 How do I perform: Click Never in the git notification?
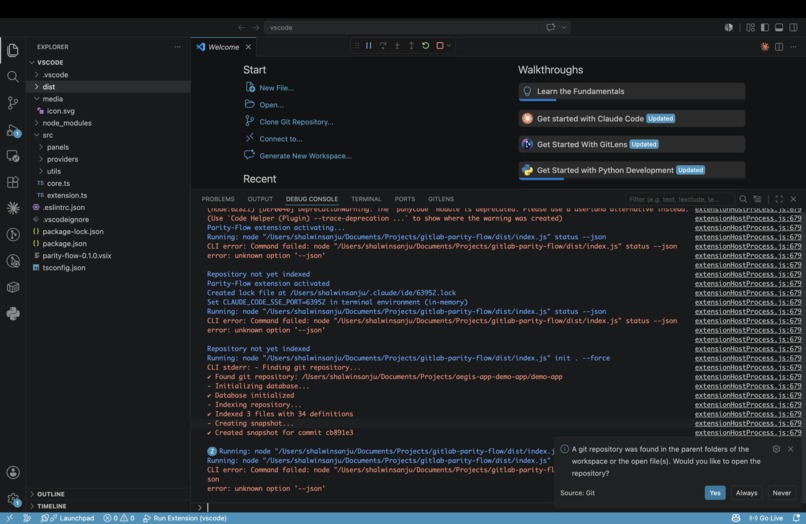pyautogui.click(x=781, y=493)
